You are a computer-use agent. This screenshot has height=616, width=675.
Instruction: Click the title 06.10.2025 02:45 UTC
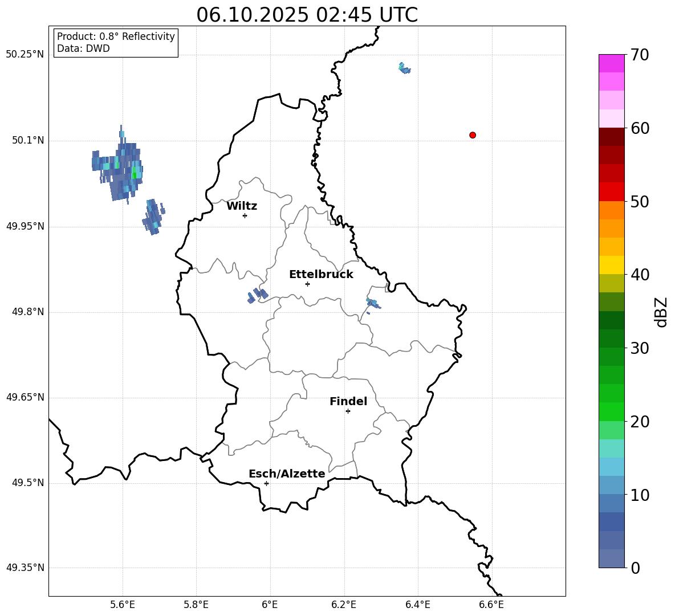307,15
